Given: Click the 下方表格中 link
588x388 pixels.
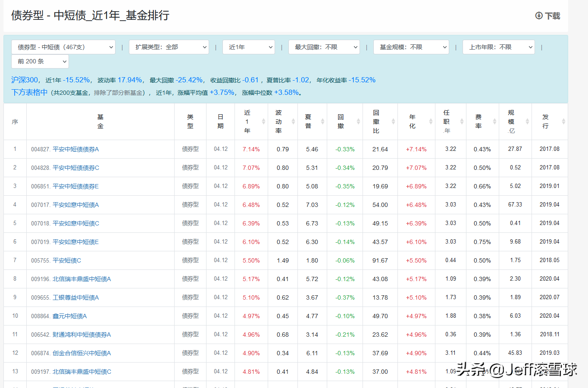Looking at the screenshot, I should coord(29,92).
